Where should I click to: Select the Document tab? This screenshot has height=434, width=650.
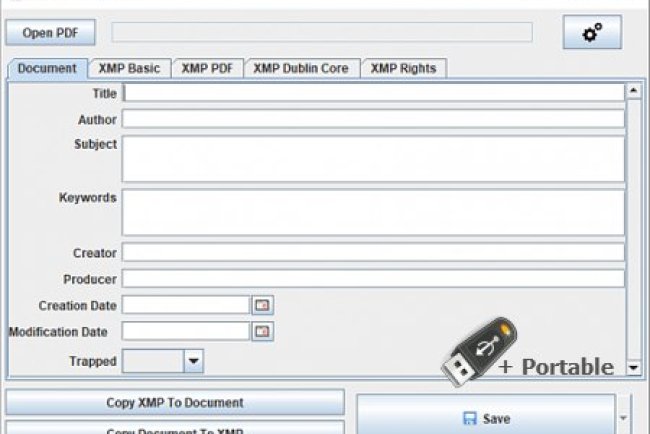click(x=47, y=68)
